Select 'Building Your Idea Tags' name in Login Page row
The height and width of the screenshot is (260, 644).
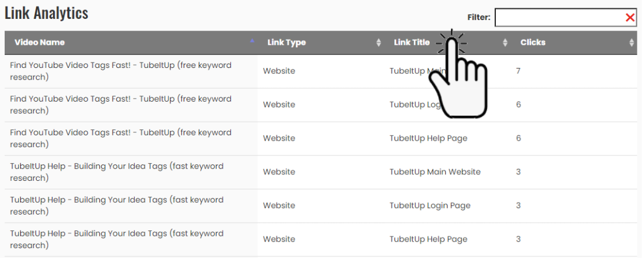(117, 206)
